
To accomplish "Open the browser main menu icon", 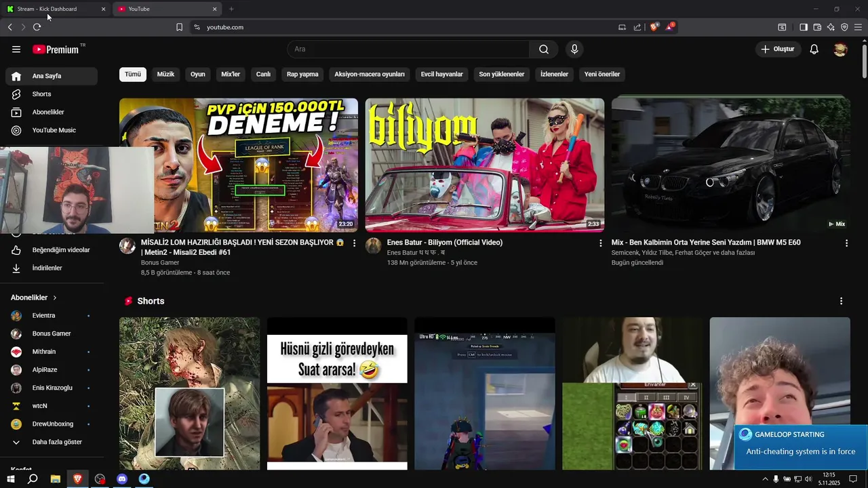I will [x=858, y=27].
